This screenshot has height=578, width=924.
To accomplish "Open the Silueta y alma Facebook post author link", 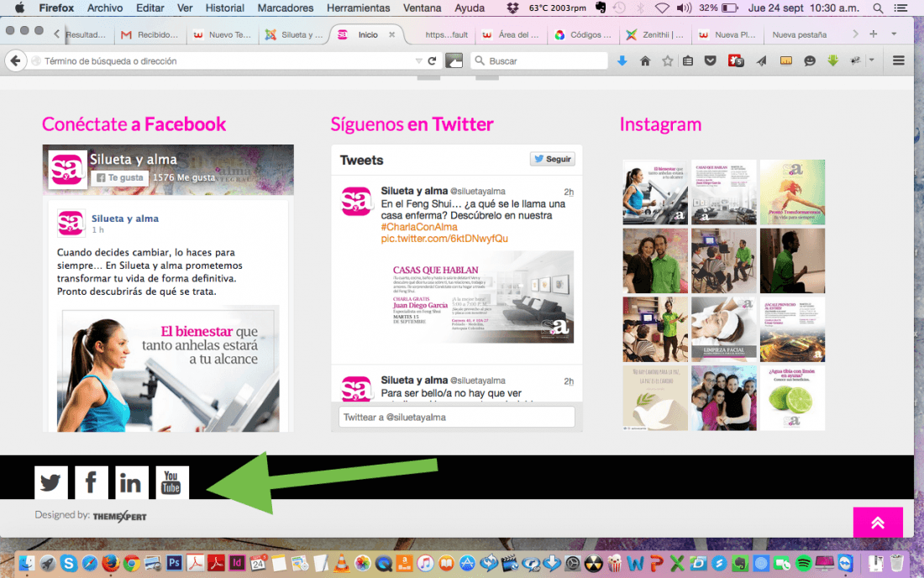I will pos(125,218).
